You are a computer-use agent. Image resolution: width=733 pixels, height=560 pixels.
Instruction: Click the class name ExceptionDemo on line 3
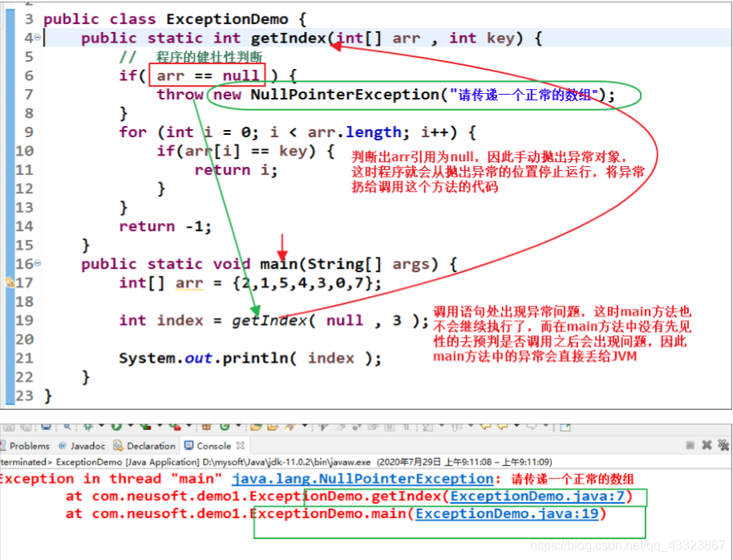(x=227, y=19)
